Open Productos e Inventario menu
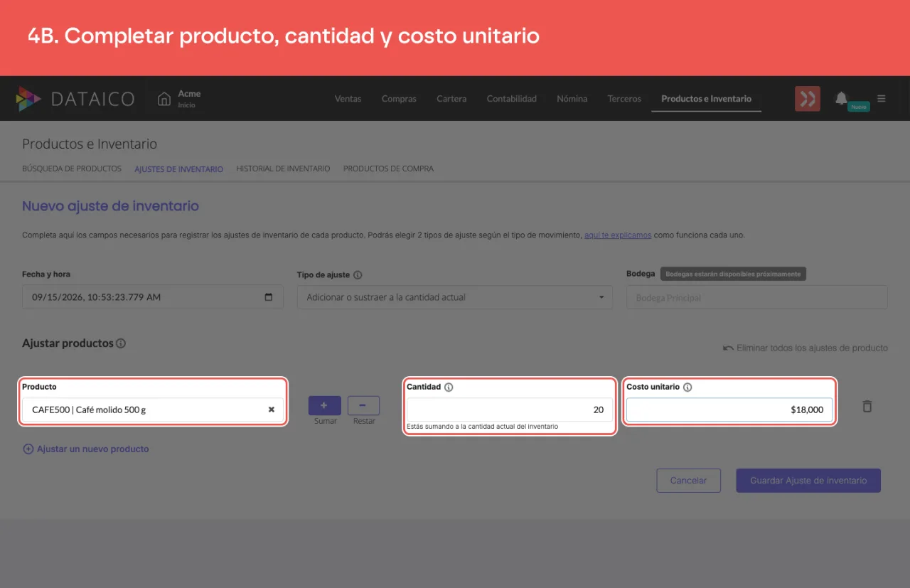Viewport: 910px width, 588px height. (x=706, y=99)
